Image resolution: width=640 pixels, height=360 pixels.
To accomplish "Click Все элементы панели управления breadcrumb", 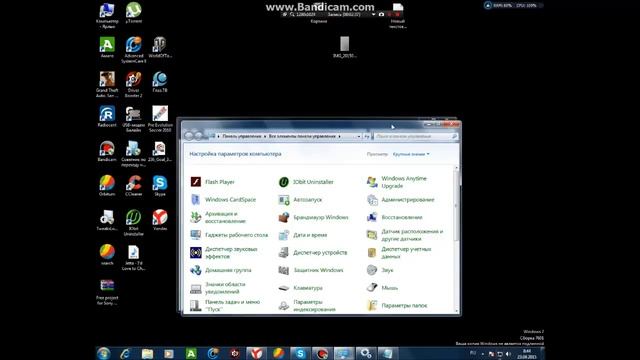I will coord(302,136).
